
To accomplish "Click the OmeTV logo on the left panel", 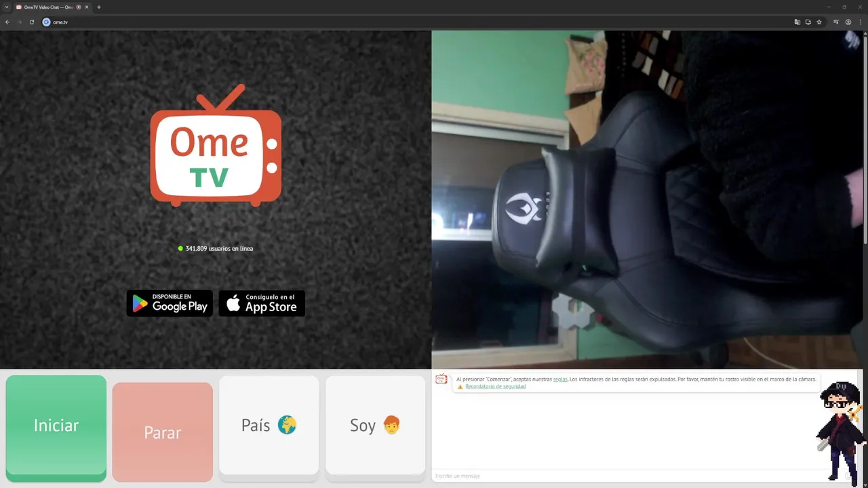I will point(216,145).
